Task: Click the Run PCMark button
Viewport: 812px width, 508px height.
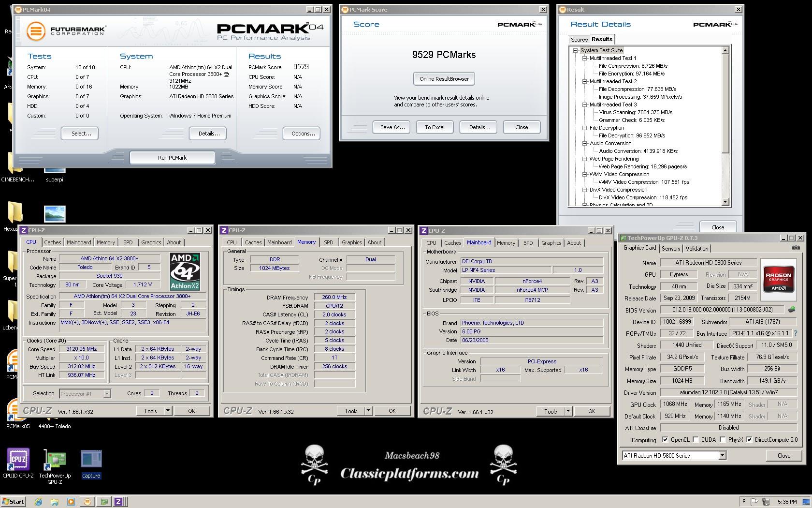Action: point(172,157)
